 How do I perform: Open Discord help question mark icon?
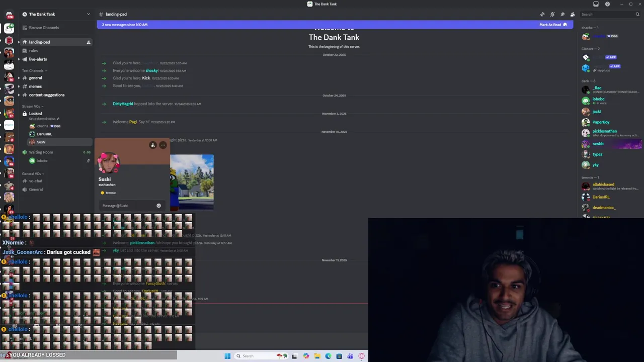[607, 4]
